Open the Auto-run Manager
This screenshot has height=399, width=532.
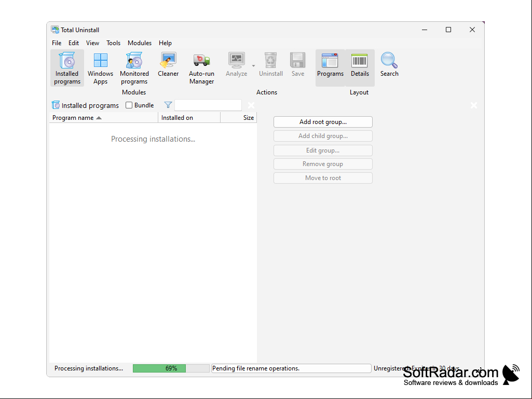(x=201, y=68)
